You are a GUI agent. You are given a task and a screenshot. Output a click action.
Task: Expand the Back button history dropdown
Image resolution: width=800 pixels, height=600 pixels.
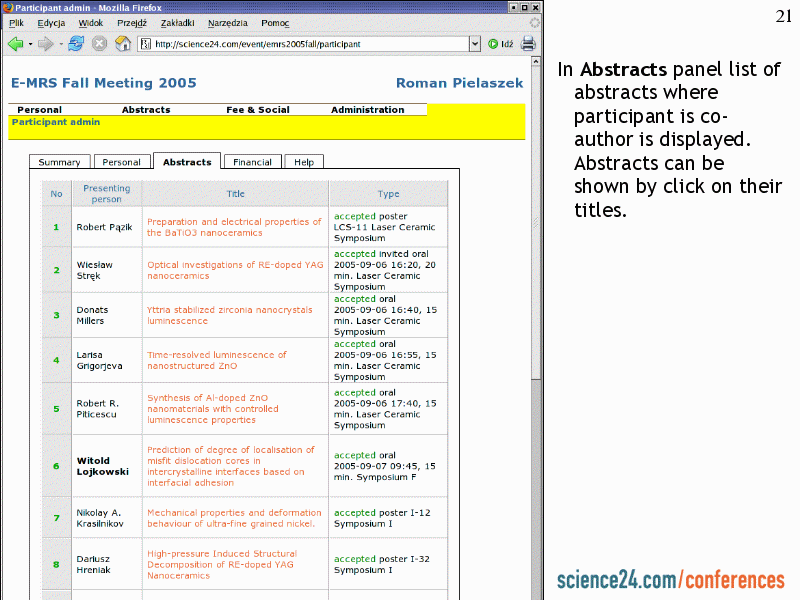coord(30,44)
